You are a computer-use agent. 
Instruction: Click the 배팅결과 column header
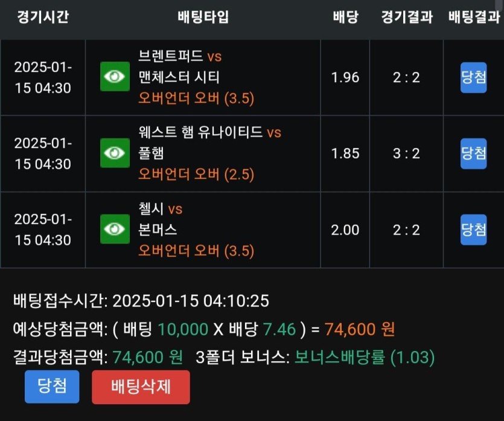point(474,16)
